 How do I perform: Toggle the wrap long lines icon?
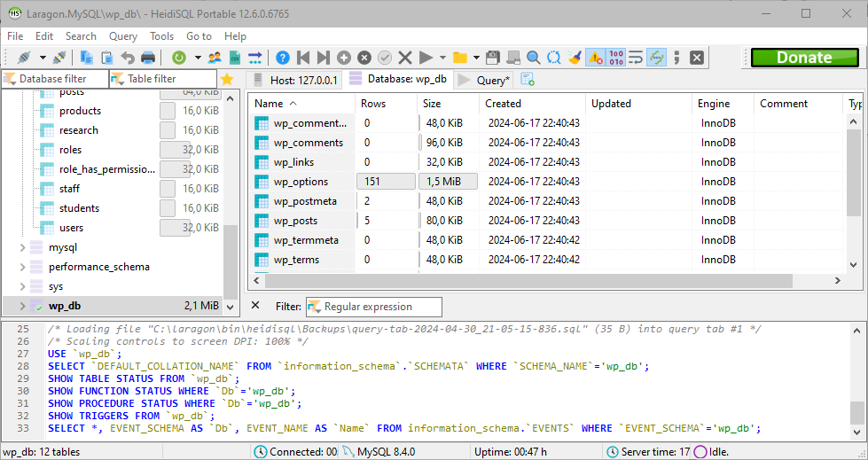point(636,58)
